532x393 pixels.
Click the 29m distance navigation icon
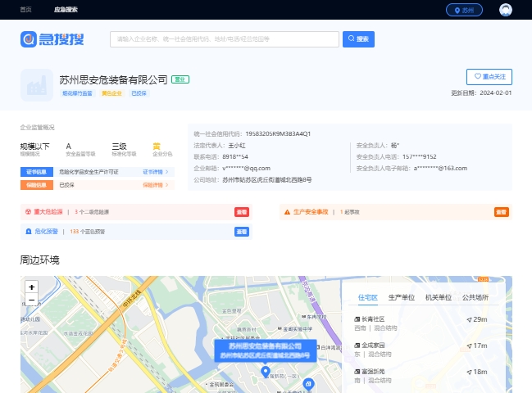(469, 319)
